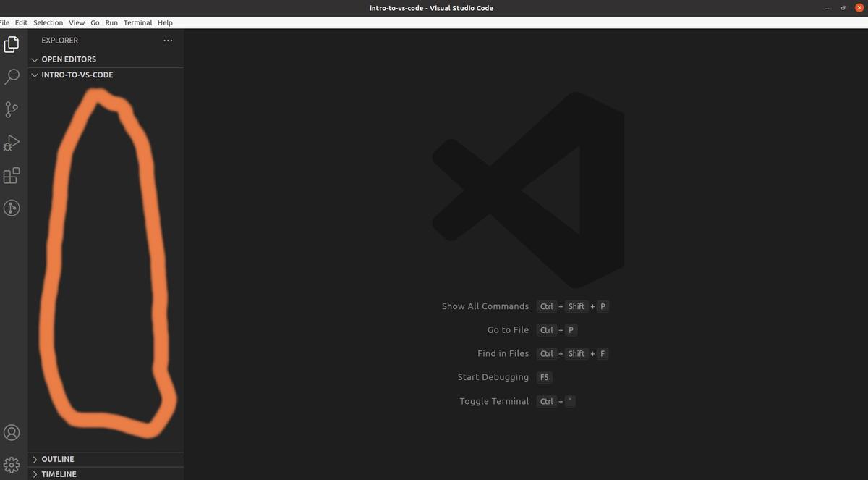
Task: Open the Go menu
Action: 95,22
